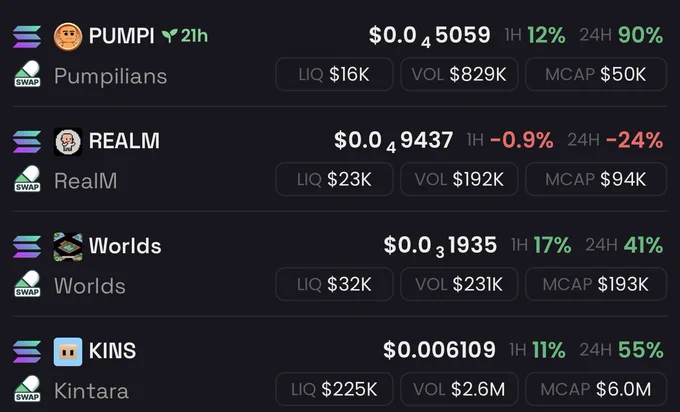Viewport: 680px width, 412px height.
Task: Open the Kintara token name
Action: point(91,391)
